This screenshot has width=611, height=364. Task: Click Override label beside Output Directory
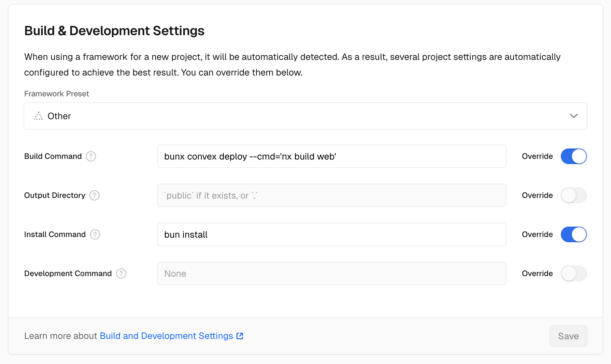[537, 195]
